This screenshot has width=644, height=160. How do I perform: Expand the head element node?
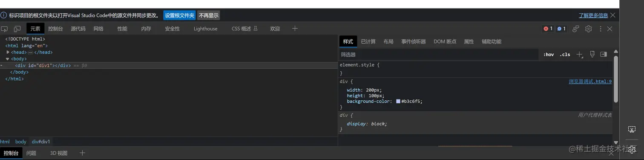(8, 52)
